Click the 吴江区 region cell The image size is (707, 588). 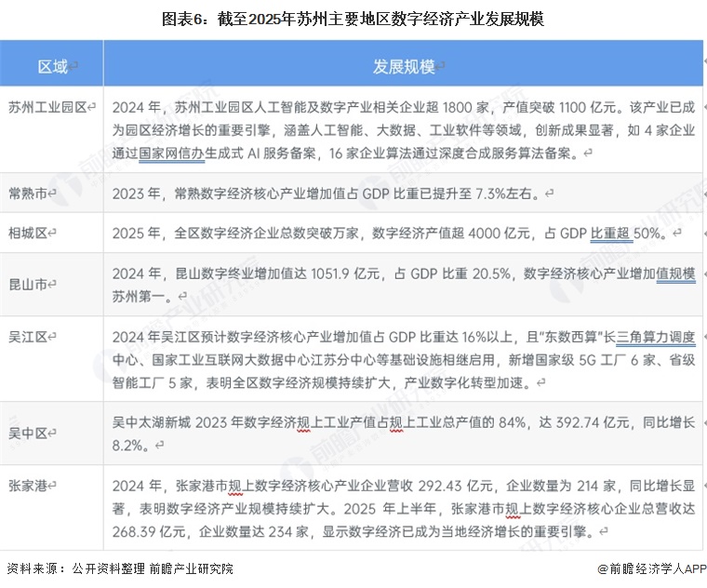tap(33, 335)
